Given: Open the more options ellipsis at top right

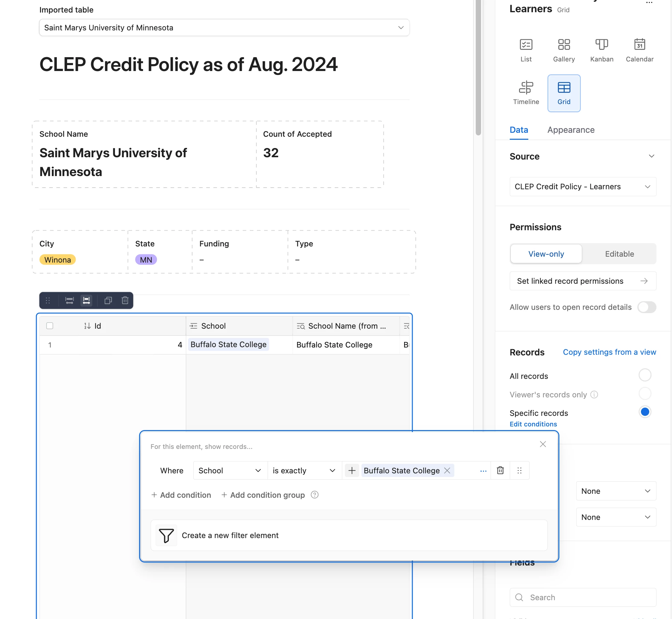Looking at the screenshot, I should click(649, 3).
